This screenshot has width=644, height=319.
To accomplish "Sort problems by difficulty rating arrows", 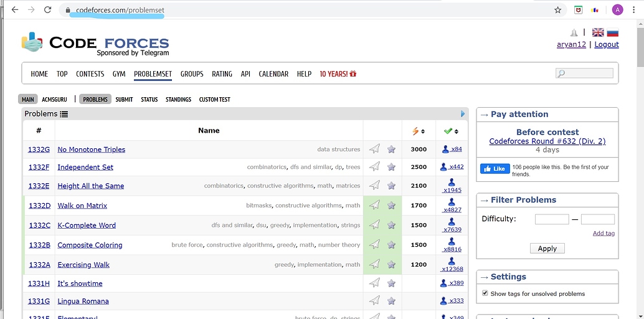I will (423, 131).
